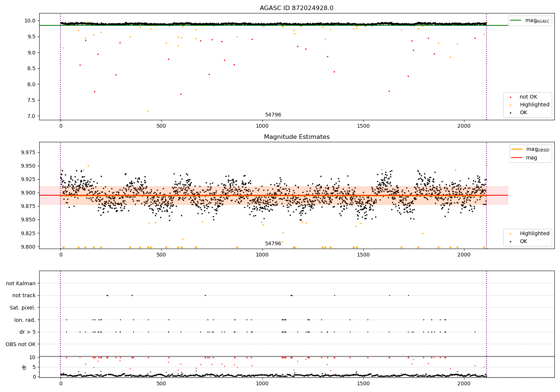Click the '9.0' y-axis tick label
This screenshot has width=560, height=392.
coord(32,53)
